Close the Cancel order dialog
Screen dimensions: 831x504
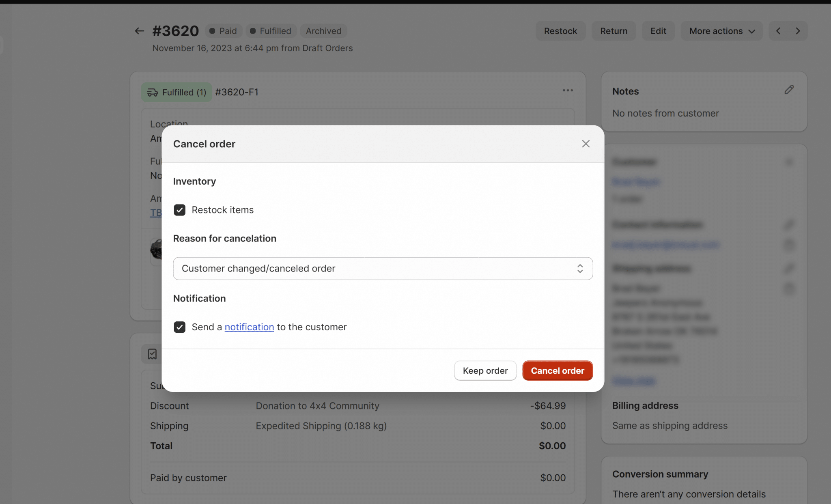(586, 144)
